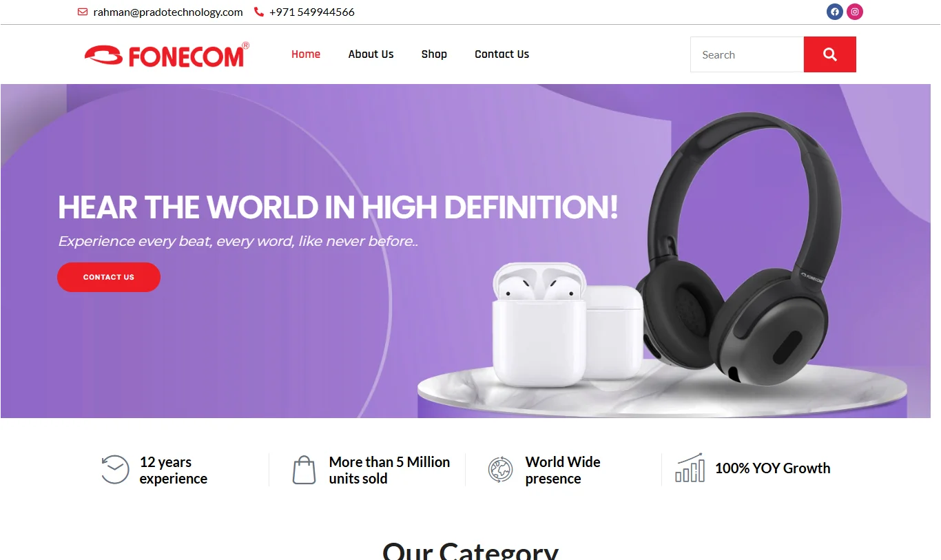Open the Shop menu item
The image size is (941, 560).
pyautogui.click(x=434, y=54)
